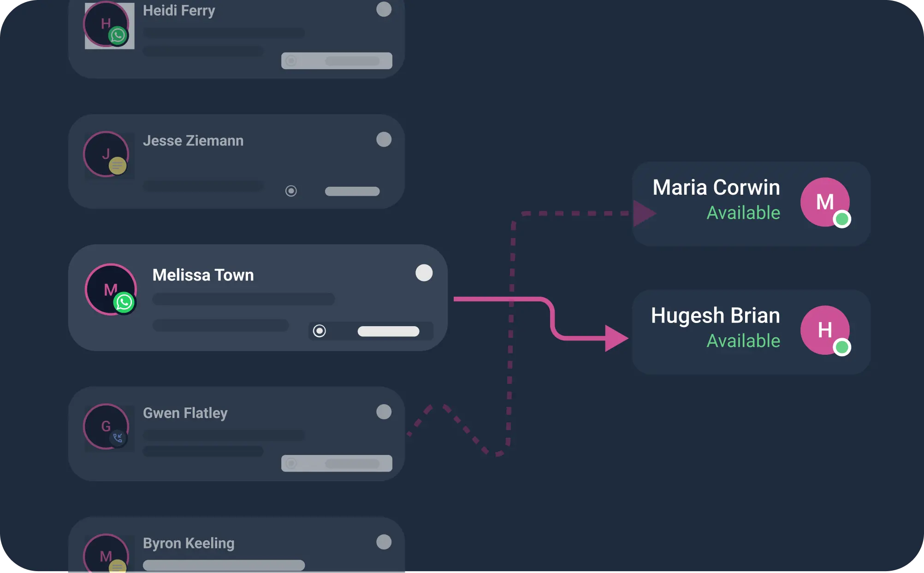
Task: Assign to agent Maria Corwin
Action: click(x=716, y=188)
